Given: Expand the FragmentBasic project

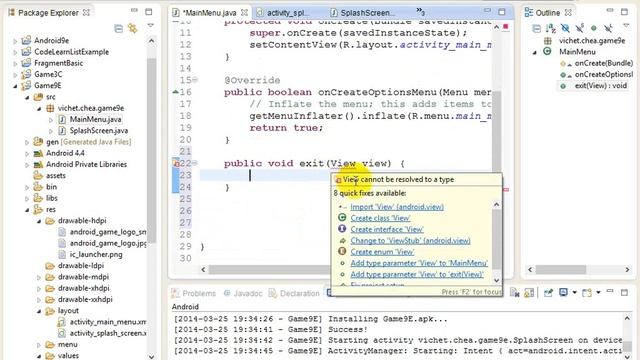Looking at the screenshot, I should tap(15, 63).
